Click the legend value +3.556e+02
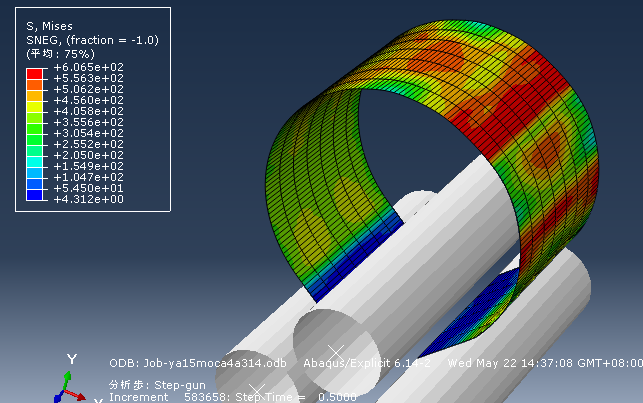Screen dimensions: 643x403 point(89,122)
